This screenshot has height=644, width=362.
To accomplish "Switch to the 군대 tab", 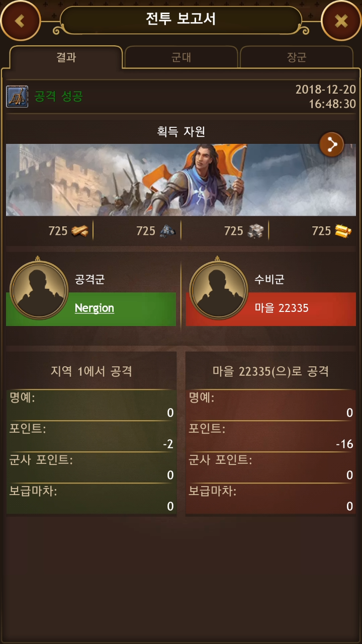I will pyautogui.click(x=181, y=57).
